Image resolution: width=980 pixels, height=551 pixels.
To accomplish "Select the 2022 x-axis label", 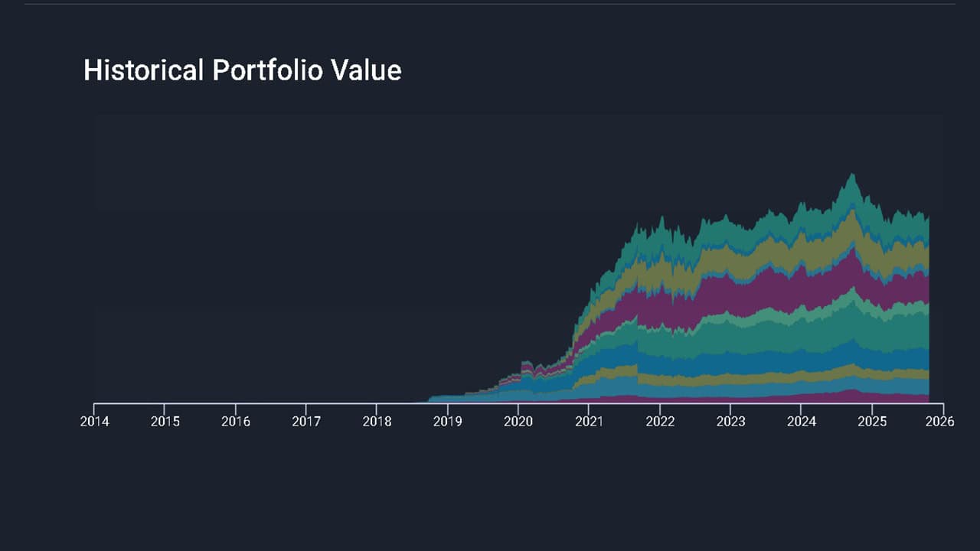I will [x=660, y=422].
